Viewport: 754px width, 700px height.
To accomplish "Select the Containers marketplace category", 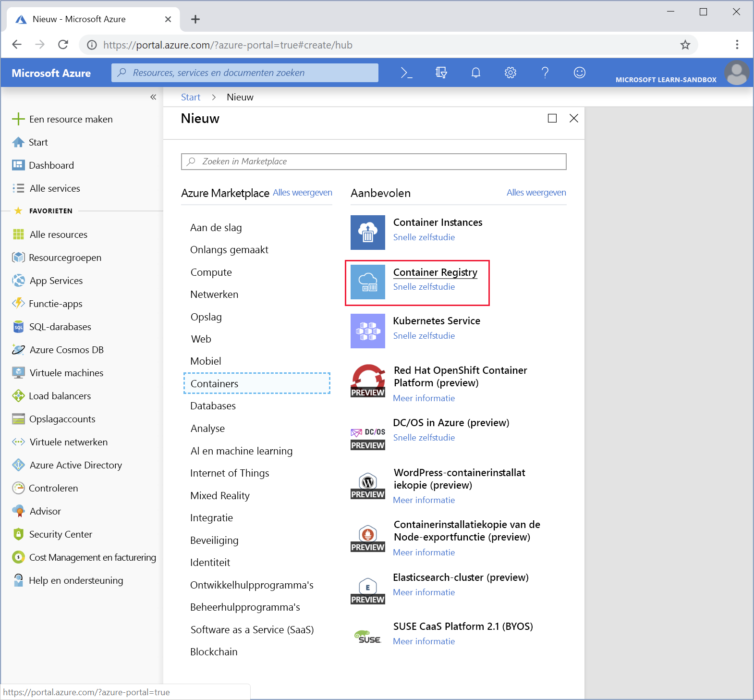I will pyautogui.click(x=257, y=383).
